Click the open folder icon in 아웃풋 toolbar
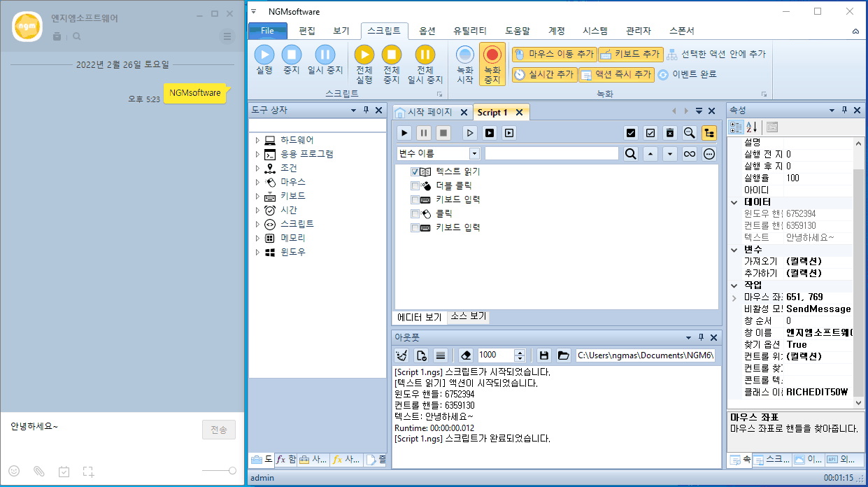This screenshot has width=868, height=487. click(x=564, y=355)
